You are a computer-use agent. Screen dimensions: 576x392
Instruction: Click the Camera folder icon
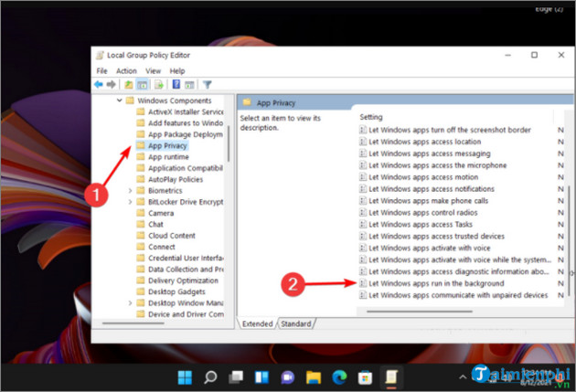coord(140,213)
